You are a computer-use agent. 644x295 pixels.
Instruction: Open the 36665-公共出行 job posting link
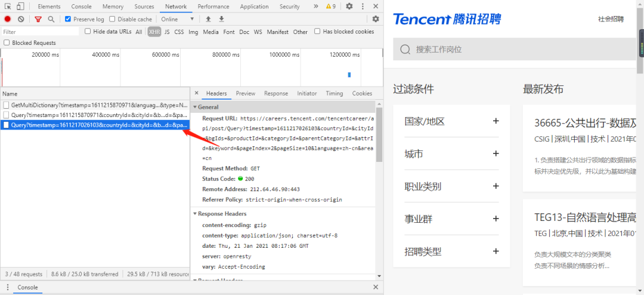pyautogui.click(x=586, y=122)
